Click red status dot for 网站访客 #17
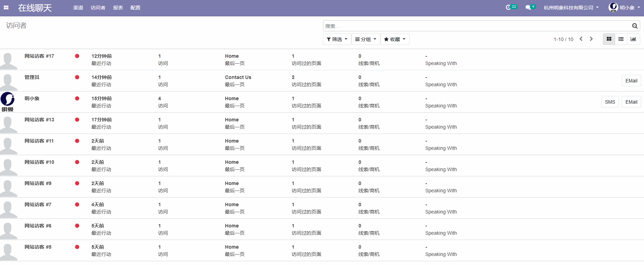 (x=77, y=56)
